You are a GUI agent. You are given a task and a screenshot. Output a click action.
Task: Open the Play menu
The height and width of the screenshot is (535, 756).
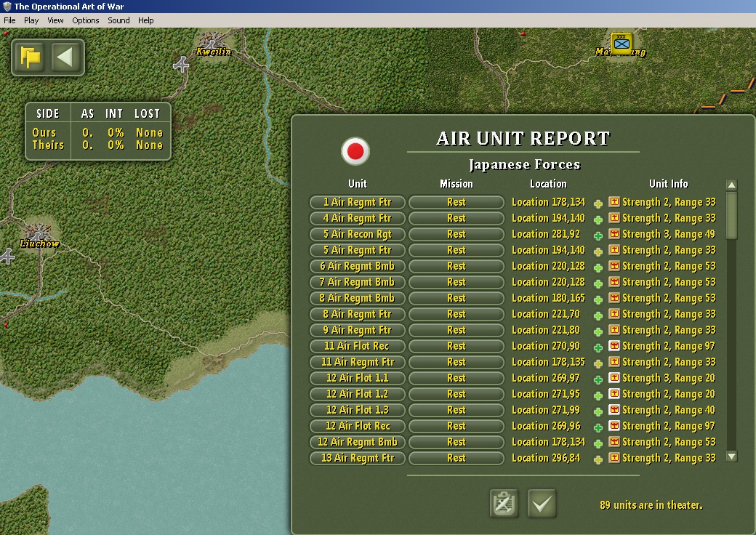[31, 20]
